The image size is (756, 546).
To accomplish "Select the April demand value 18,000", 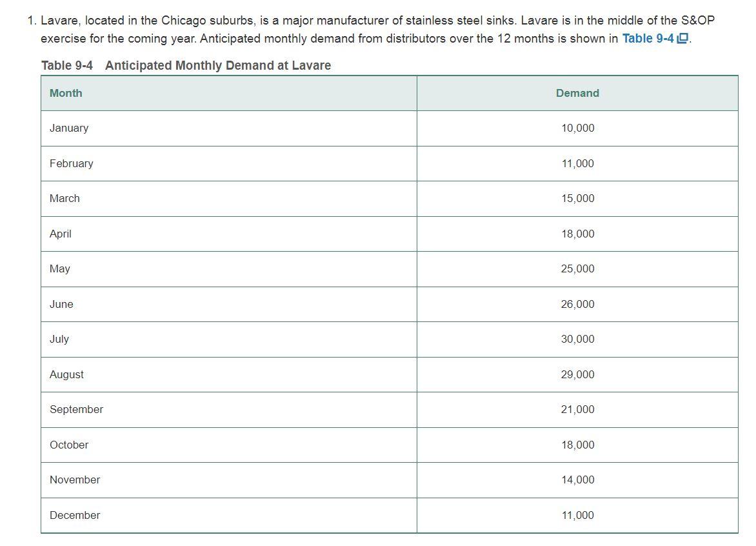I will (x=577, y=234).
